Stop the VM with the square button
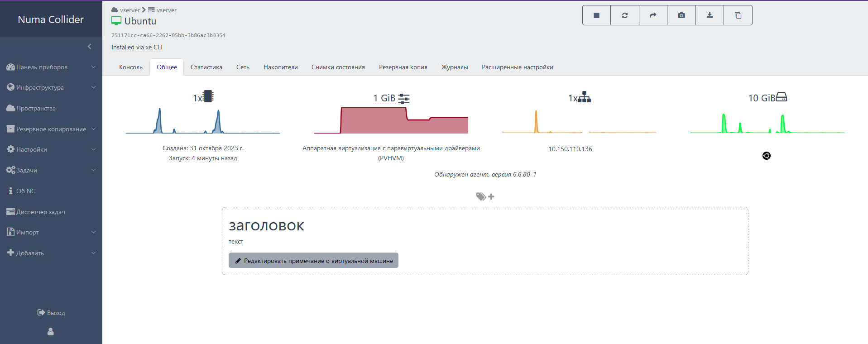Screen dimensions: 868x344 point(596,15)
